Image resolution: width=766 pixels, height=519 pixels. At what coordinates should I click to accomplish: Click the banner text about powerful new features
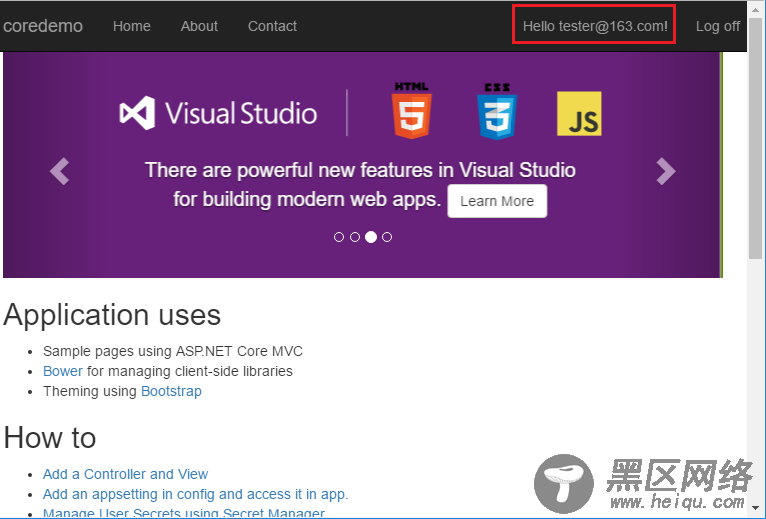(360, 185)
